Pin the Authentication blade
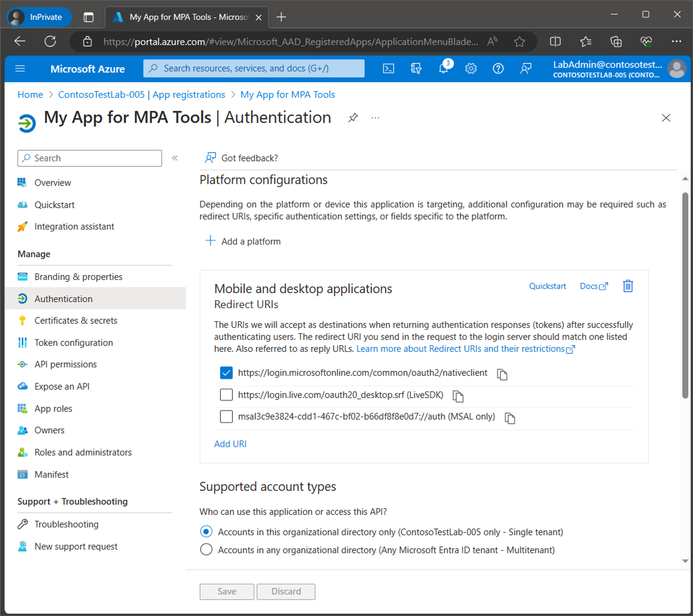The width and height of the screenshot is (693, 616). tap(353, 118)
